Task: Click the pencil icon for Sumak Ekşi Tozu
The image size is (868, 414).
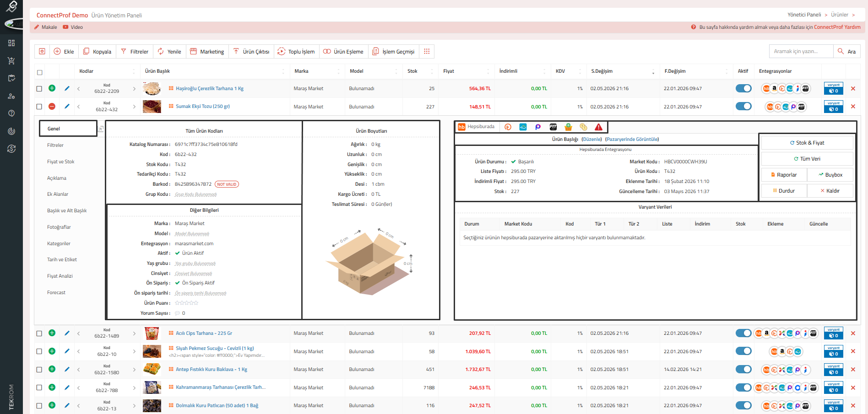Action: pos(67,107)
